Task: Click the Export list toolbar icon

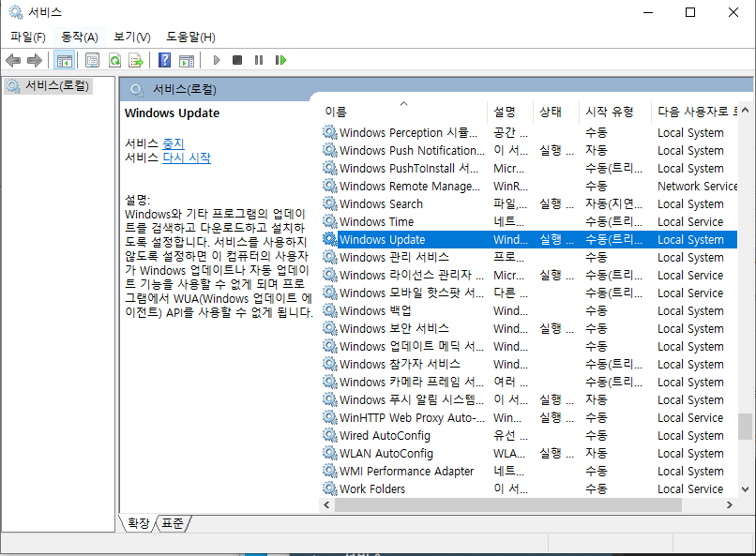Action: point(136,60)
